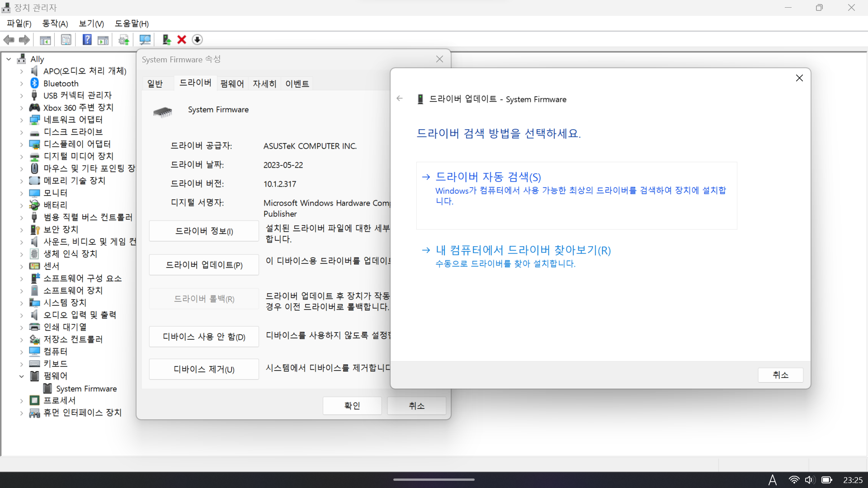This screenshot has height=488, width=868.
Task: Switch to the 이벤트 tab
Action: coord(297,84)
